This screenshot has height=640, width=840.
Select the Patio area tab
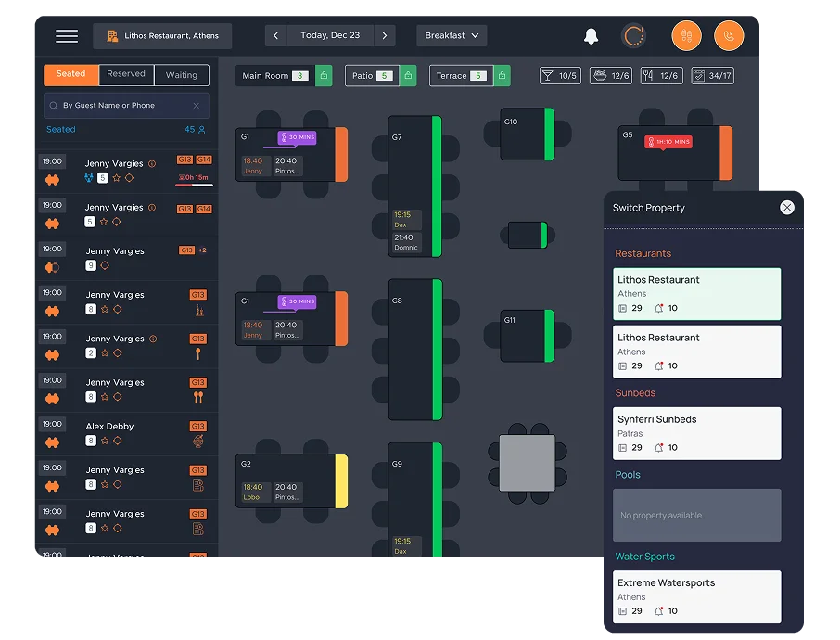(x=373, y=75)
